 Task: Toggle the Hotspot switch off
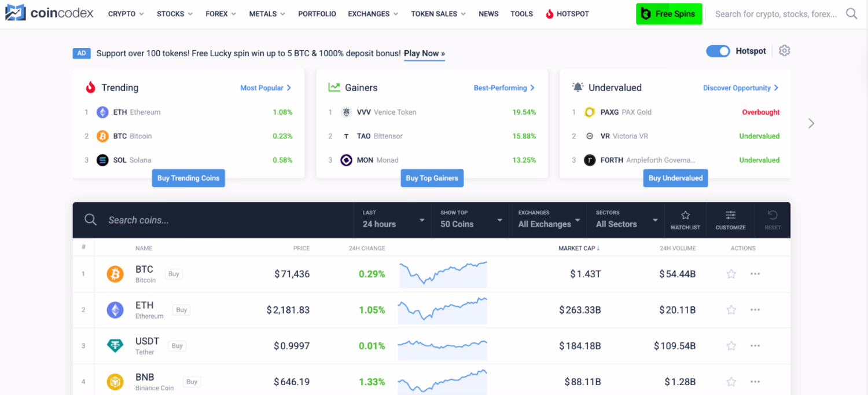click(718, 50)
